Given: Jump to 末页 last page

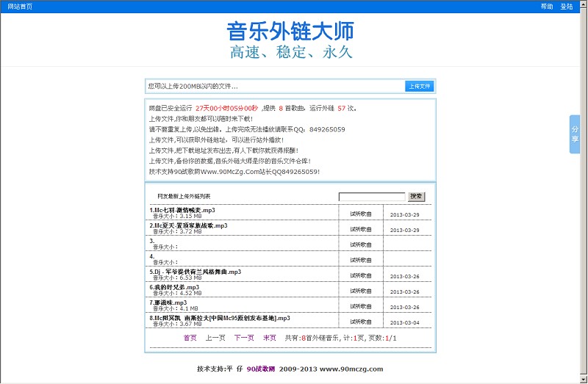Looking at the screenshot, I should tap(270, 338).
